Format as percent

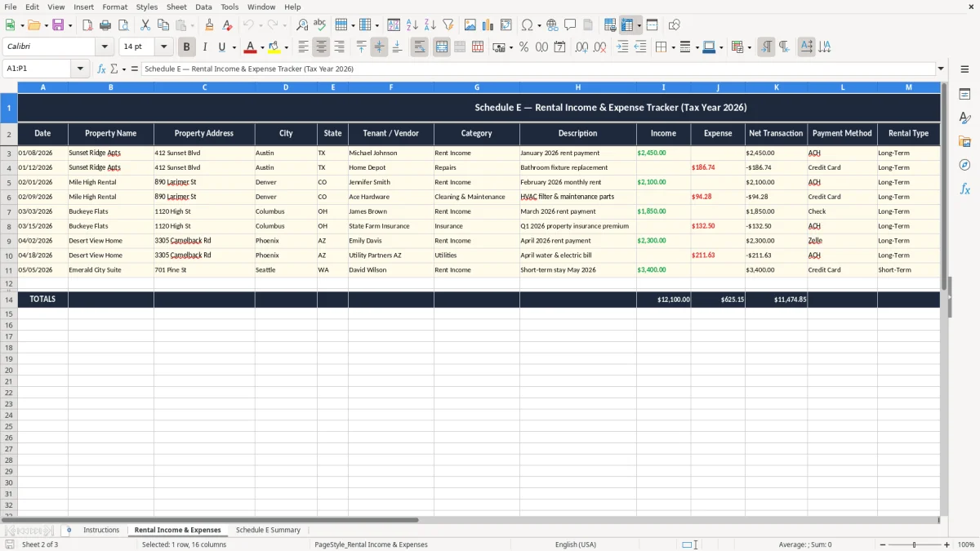(523, 47)
